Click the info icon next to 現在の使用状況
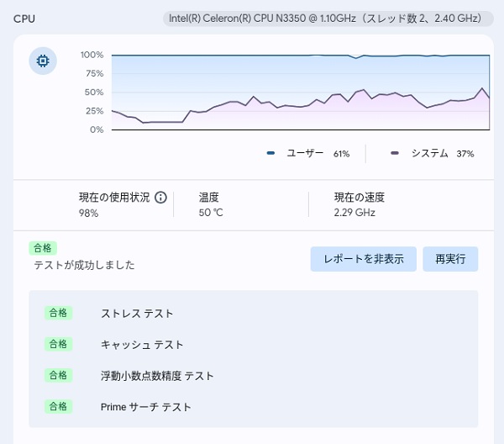 pos(160,198)
